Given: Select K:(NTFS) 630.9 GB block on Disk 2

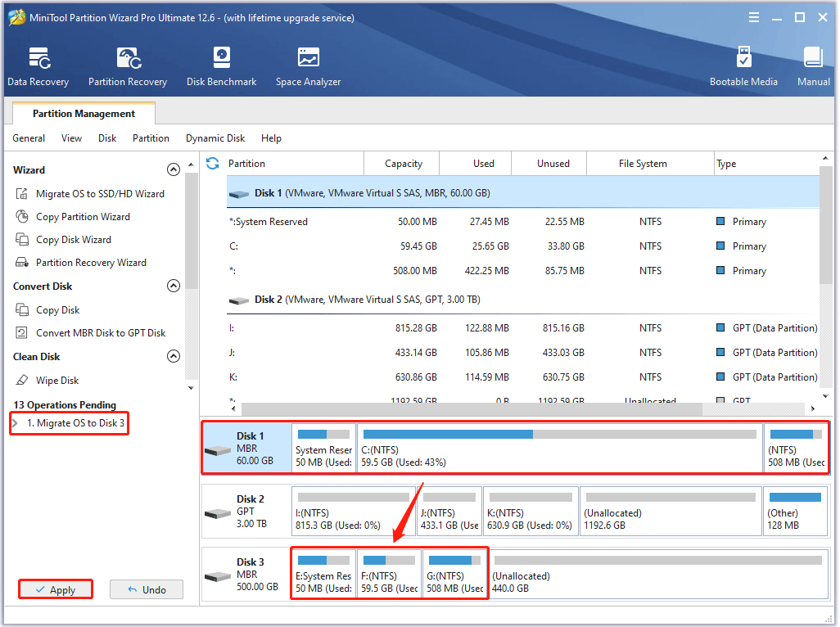Looking at the screenshot, I should (x=531, y=512).
